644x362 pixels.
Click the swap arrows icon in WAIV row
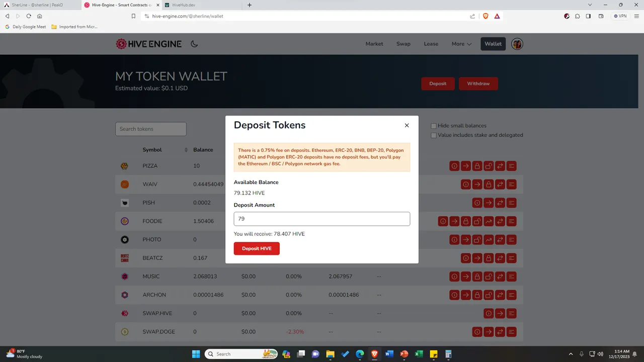500,185
